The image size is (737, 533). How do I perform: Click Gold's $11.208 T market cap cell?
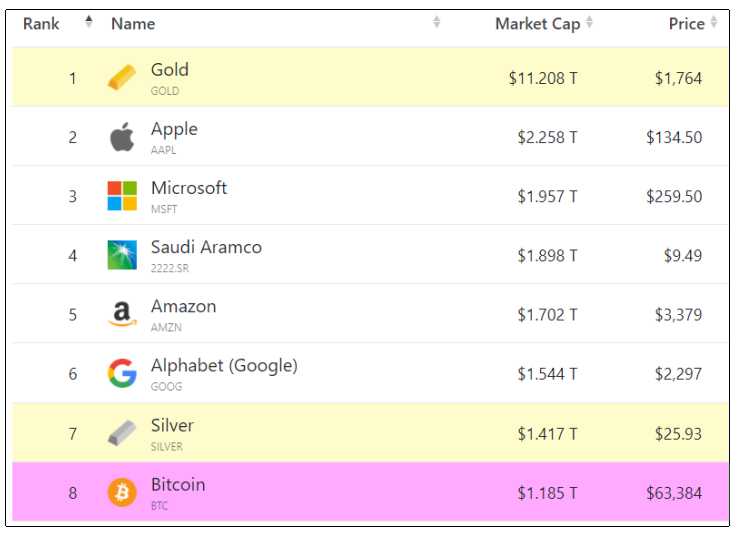tap(543, 78)
